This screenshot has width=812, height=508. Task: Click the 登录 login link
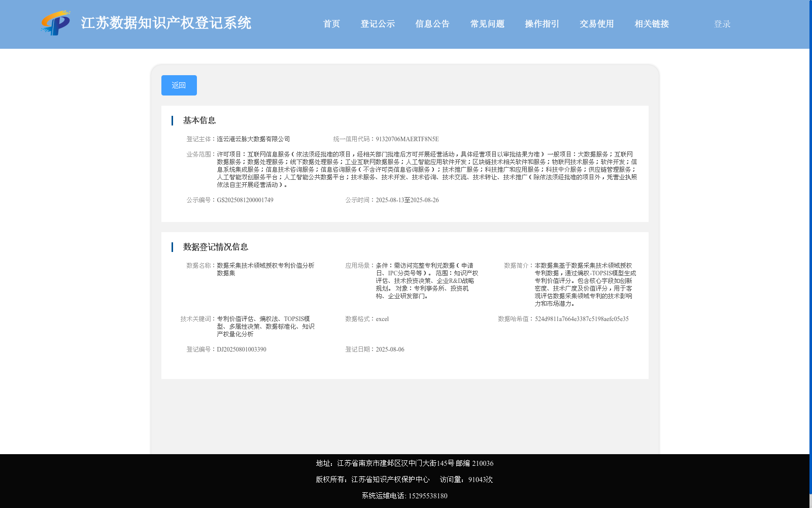point(722,24)
